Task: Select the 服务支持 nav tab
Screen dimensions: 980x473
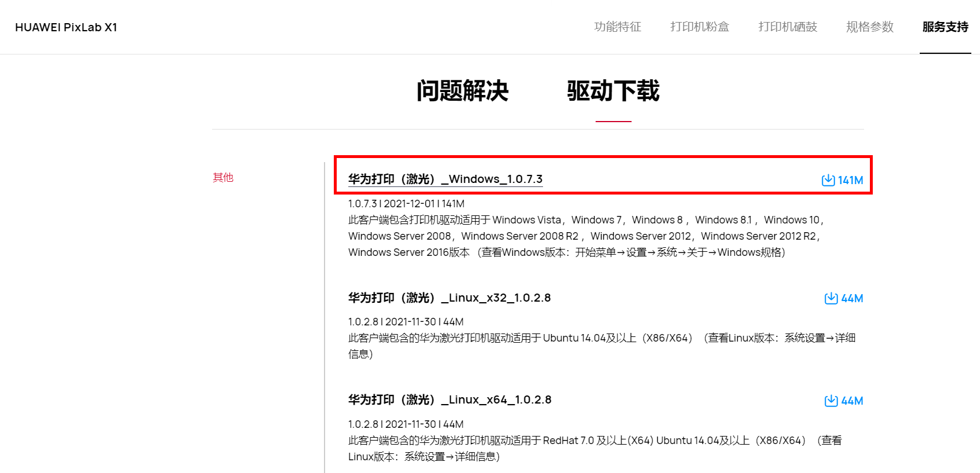Action: 945,27
